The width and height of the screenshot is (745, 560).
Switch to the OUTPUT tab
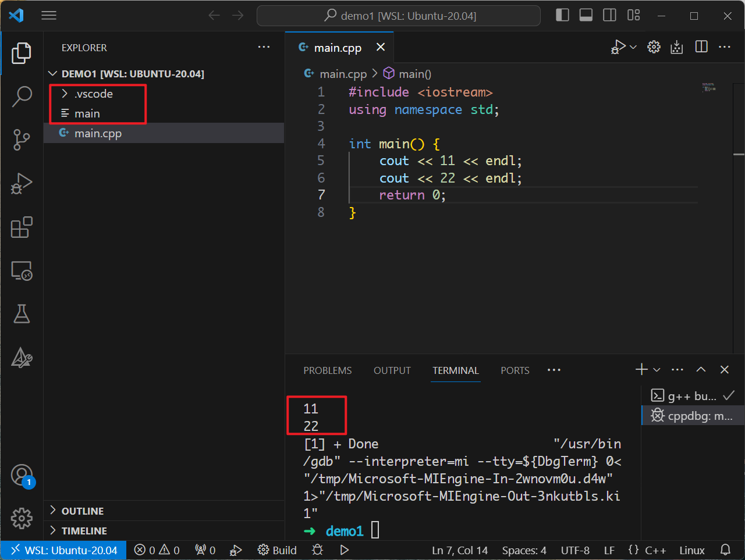[x=392, y=370]
